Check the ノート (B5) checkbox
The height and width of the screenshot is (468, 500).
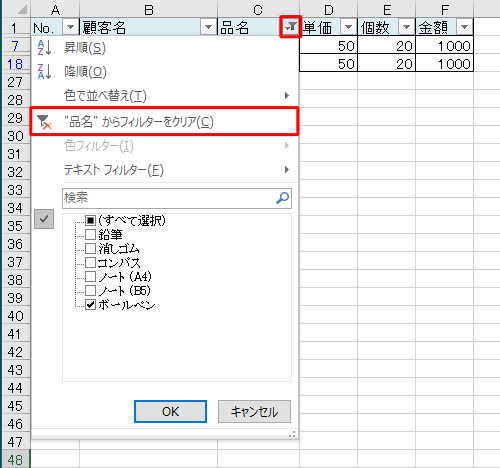coord(90,291)
